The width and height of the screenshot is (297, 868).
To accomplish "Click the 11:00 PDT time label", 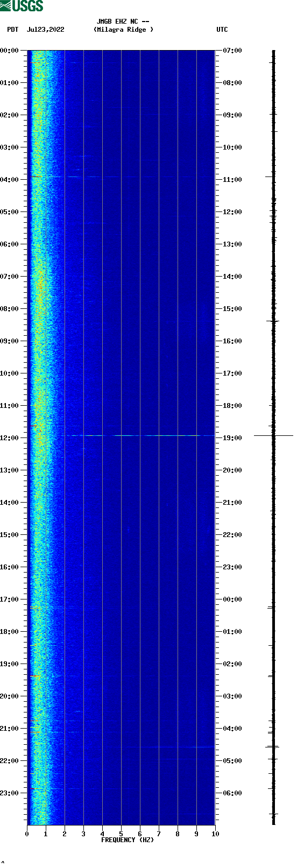I will tap(10, 406).
